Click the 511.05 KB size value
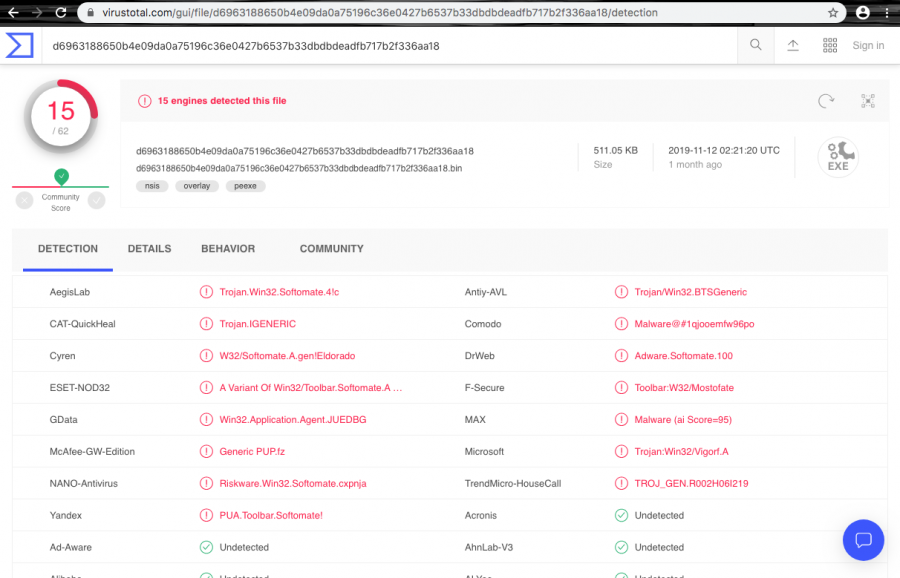 pos(615,150)
